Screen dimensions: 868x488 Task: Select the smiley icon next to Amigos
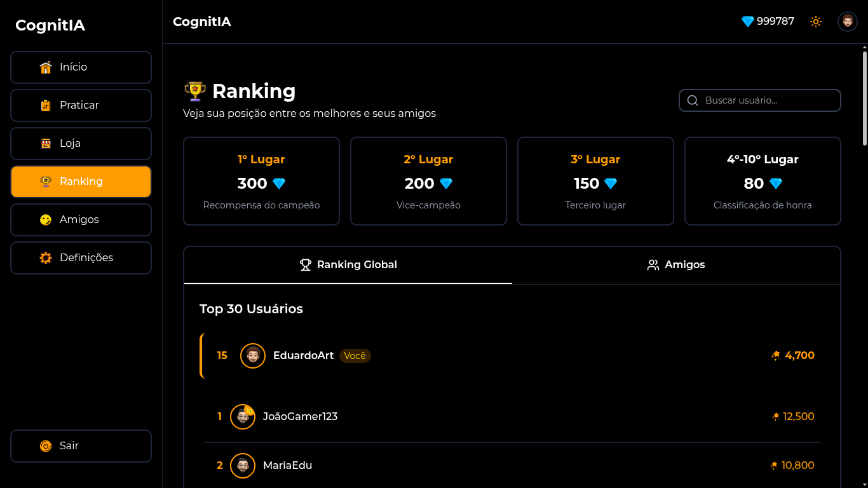click(x=45, y=219)
